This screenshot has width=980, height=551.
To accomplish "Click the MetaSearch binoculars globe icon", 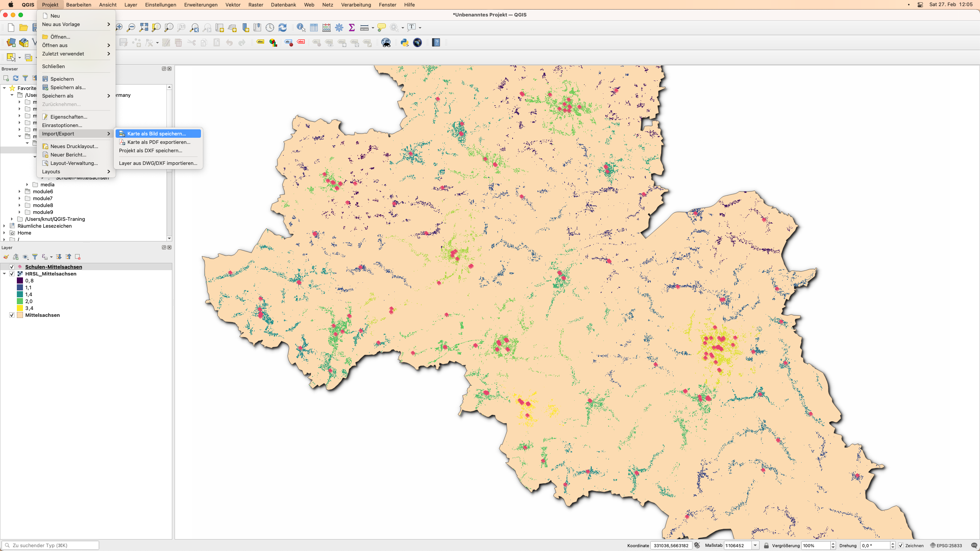I will point(386,42).
